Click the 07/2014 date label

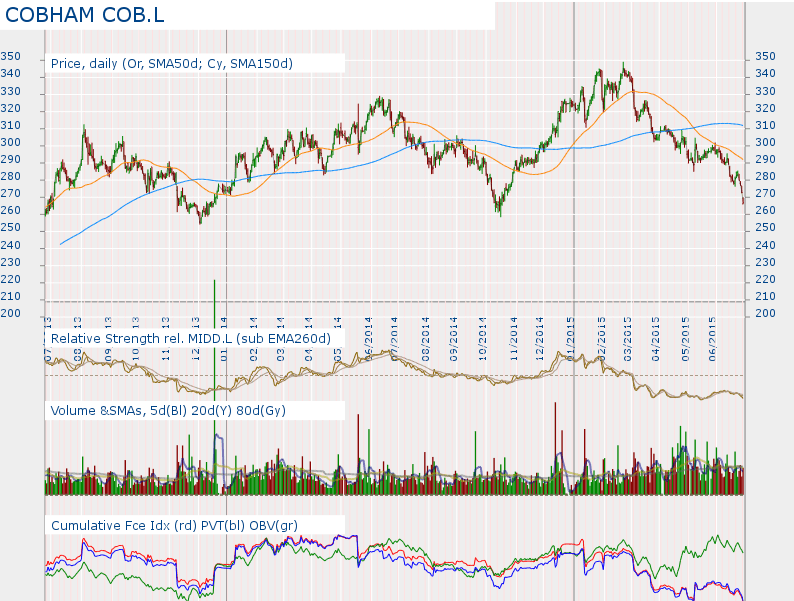[393, 338]
